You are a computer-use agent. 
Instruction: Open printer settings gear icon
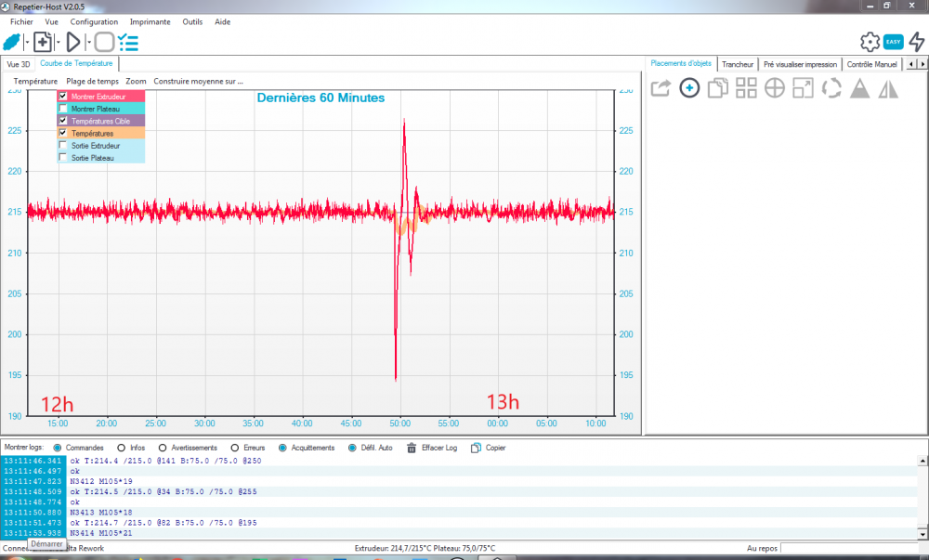click(870, 42)
